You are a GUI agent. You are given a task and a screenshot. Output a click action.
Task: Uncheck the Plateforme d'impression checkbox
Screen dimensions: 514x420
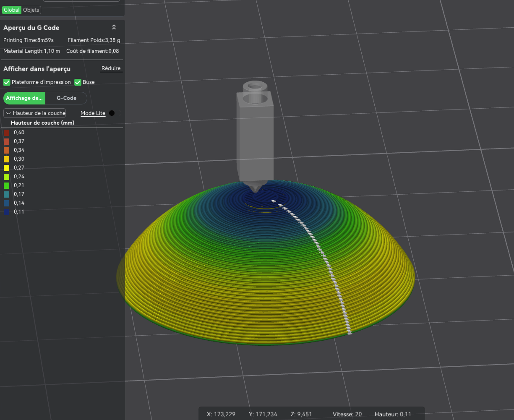(7, 82)
